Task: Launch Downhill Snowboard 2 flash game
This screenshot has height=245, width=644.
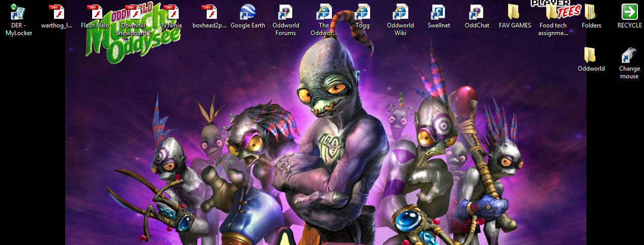Action: pyautogui.click(x=133, y=12)
